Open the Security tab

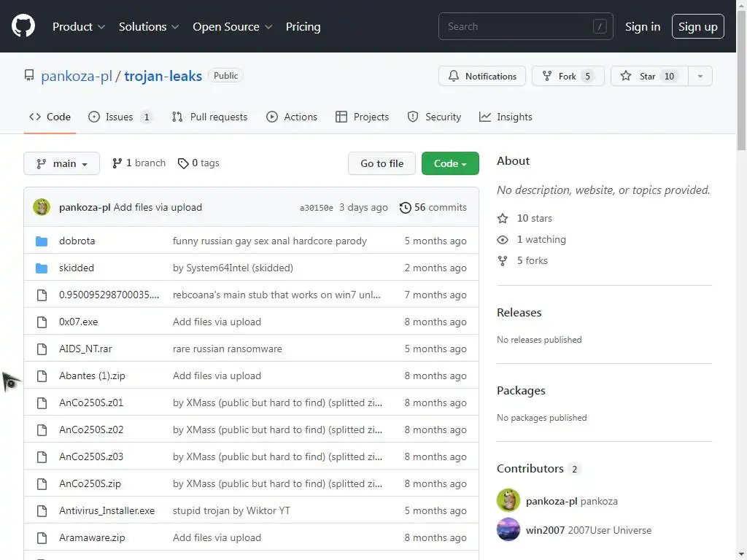(434, 117)
